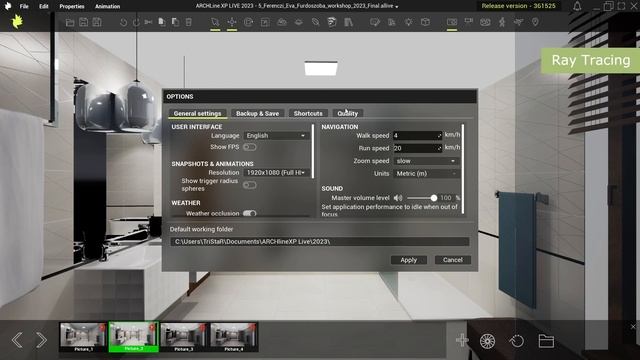Viewport: 640px width, 360px height.
Task: Open the Language dropdown set to English
Action: (x=276, y=136)
